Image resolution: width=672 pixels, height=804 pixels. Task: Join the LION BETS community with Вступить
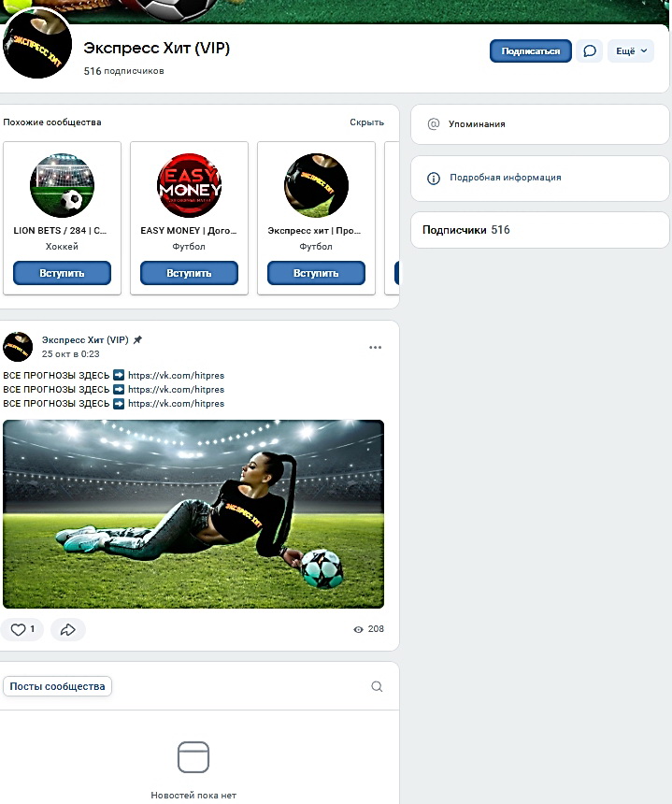[62, 273]
